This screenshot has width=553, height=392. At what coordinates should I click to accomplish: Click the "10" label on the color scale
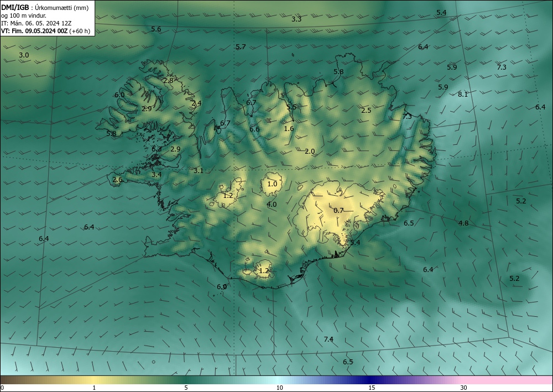coord(279,388)
